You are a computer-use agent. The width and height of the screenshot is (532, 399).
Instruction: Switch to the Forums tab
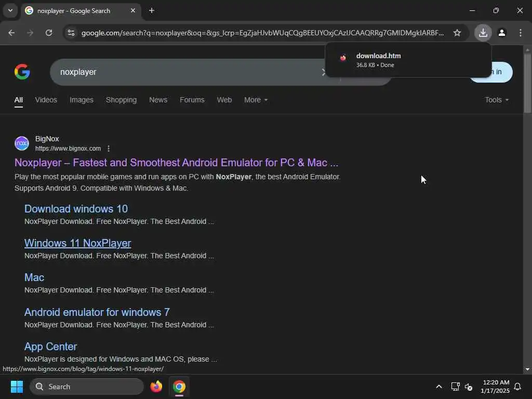(x=192, y=100)
